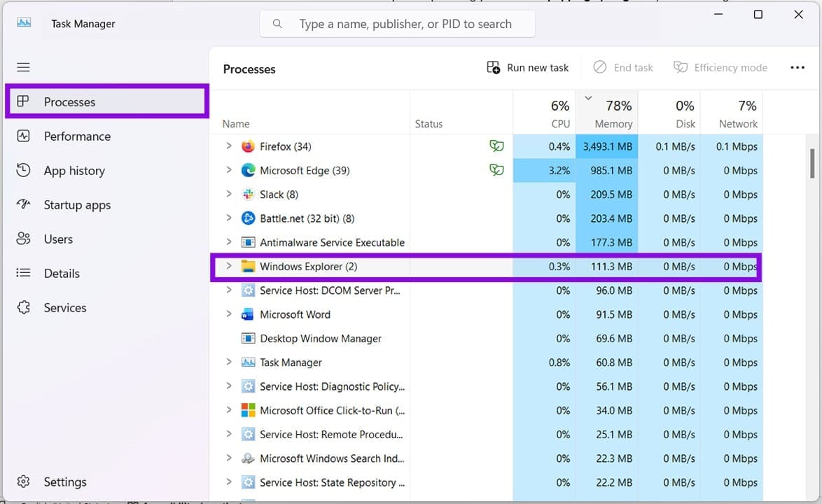Click the Service Host: State Repository gear icon
Viewport: 822px width, 504px height.
click(x=248, y=482)
